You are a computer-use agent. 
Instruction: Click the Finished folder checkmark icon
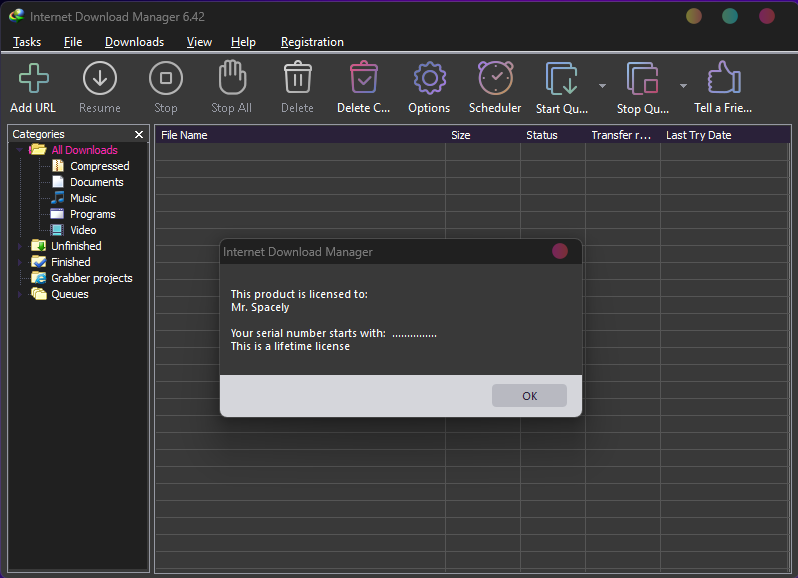[39, 262]
